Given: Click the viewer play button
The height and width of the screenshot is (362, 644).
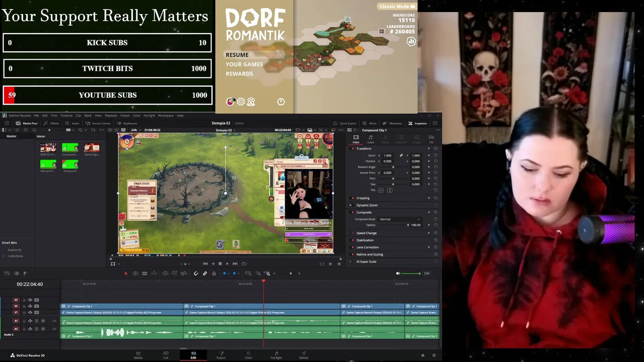Looking at the screenshot, I should (227, 263).
